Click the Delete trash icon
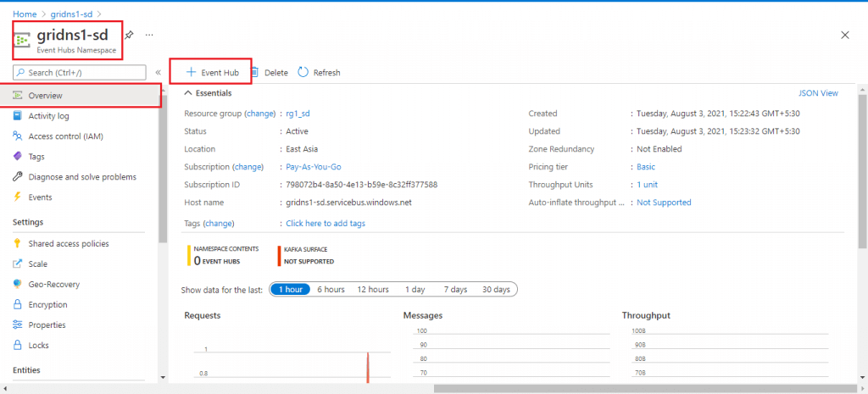This screenshot has width=868, height=394. [254, 73]
